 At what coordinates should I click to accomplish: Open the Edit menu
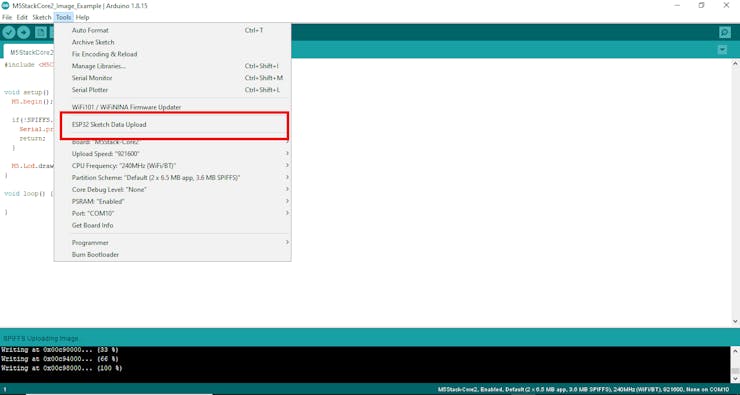(x=22, y=17)
